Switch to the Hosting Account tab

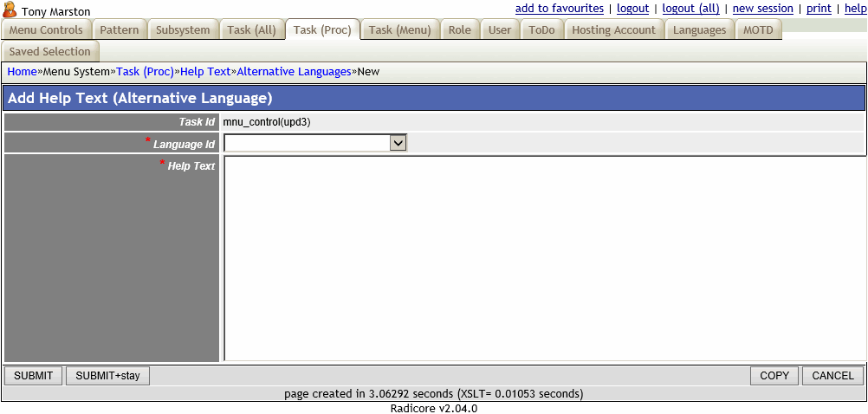pyautogui.click(x=613, y=30)
